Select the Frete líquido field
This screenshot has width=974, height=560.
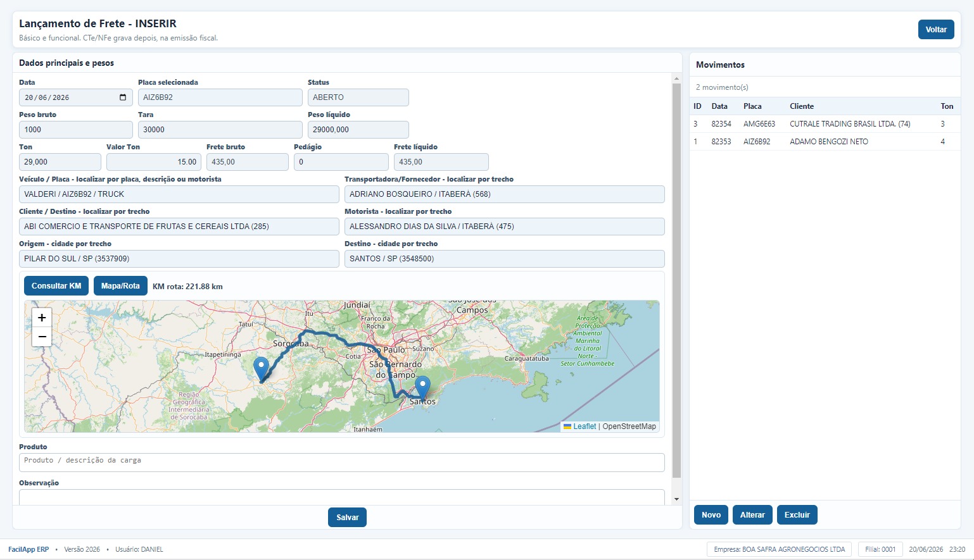click(441, 162)
